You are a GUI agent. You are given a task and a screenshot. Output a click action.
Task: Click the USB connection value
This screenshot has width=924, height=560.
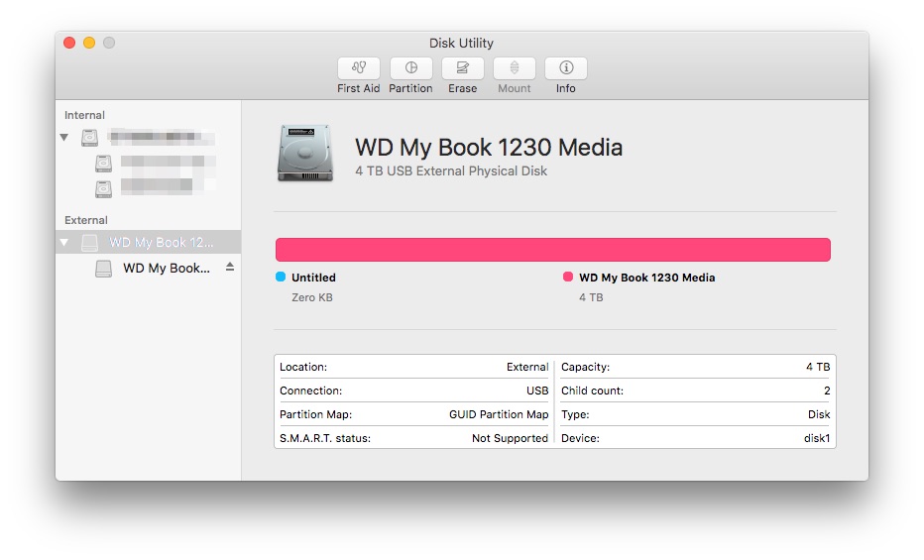(537, 391)
